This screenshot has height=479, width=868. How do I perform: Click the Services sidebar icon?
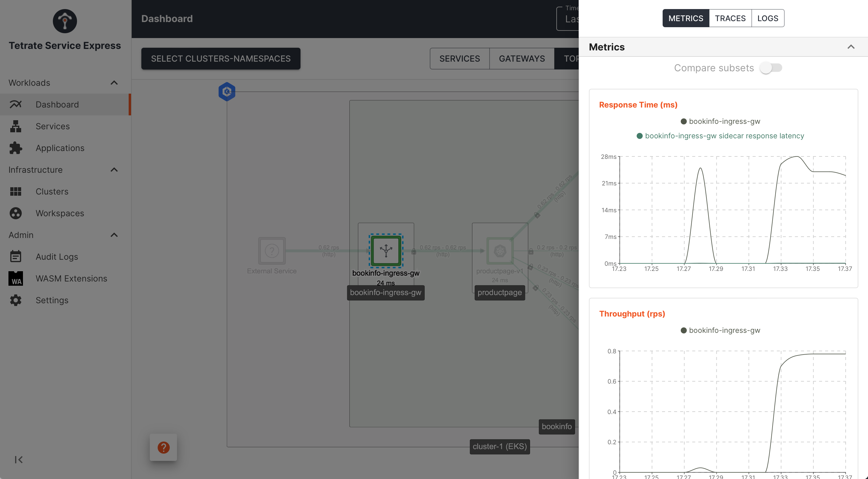pos(15,126)
